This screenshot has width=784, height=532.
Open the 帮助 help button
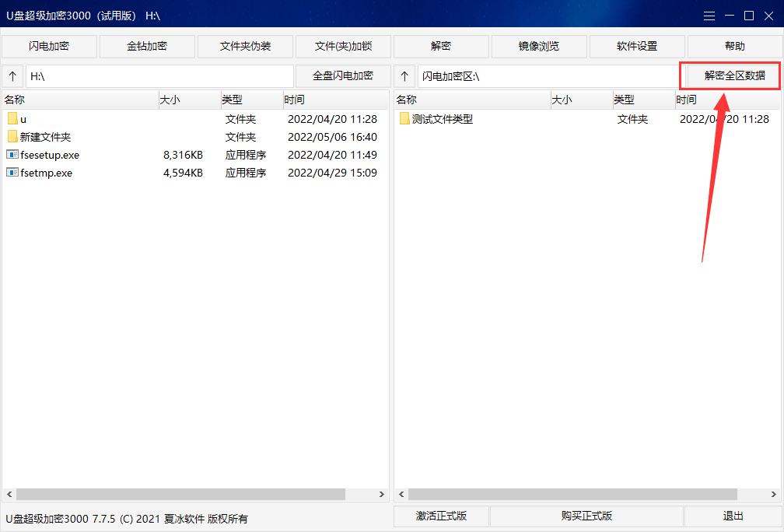[734, 47]
